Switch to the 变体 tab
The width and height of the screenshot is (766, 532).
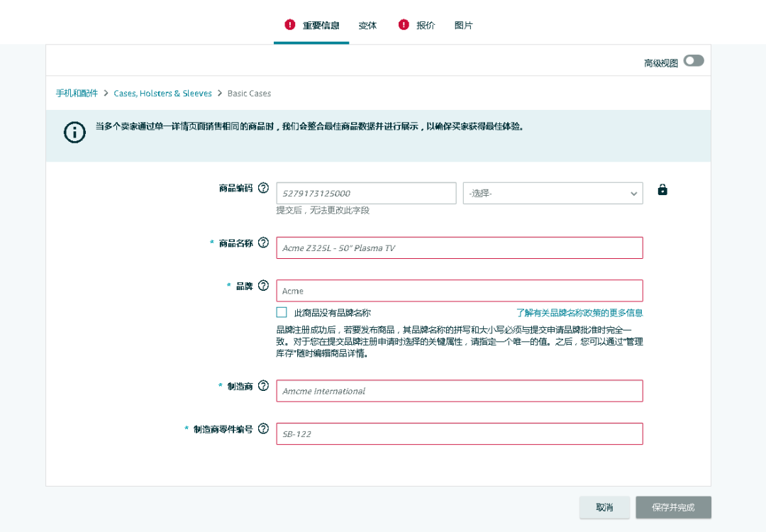point(367,25)
